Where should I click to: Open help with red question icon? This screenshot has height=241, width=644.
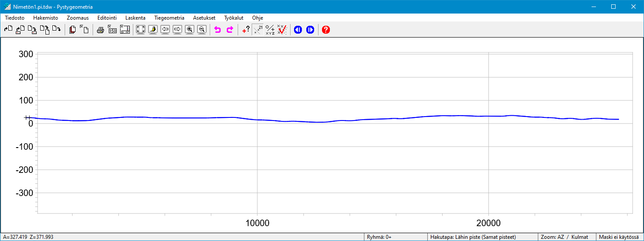[326, 30]
